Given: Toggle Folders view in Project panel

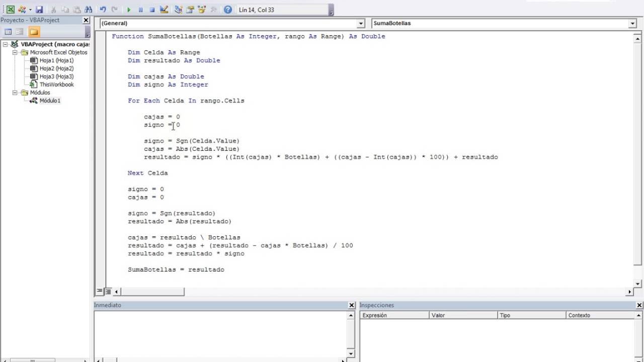Looking at the screenshot, I should click(x=34, y=32).
